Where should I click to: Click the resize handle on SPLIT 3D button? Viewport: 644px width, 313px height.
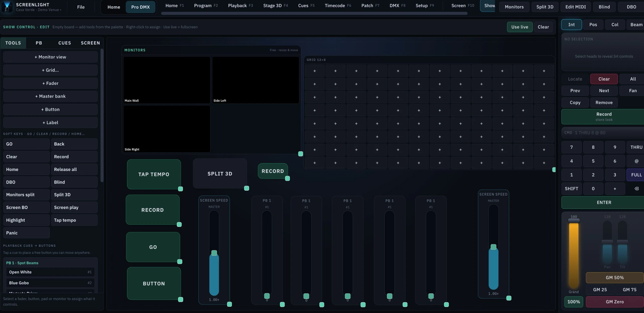click(247, 188)
